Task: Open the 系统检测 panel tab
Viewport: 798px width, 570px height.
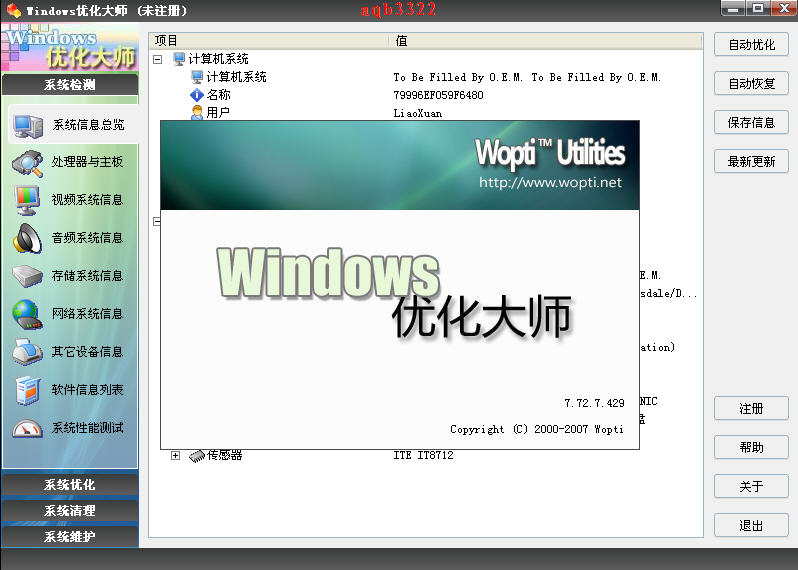Action: click(x=70, y=84)
